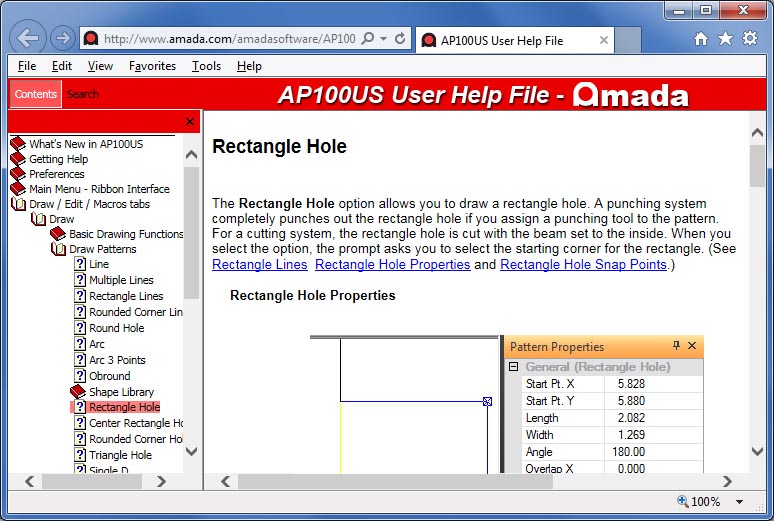Click the Amada favicon in address bar
The image size is (774, 521).
(90, 39)
